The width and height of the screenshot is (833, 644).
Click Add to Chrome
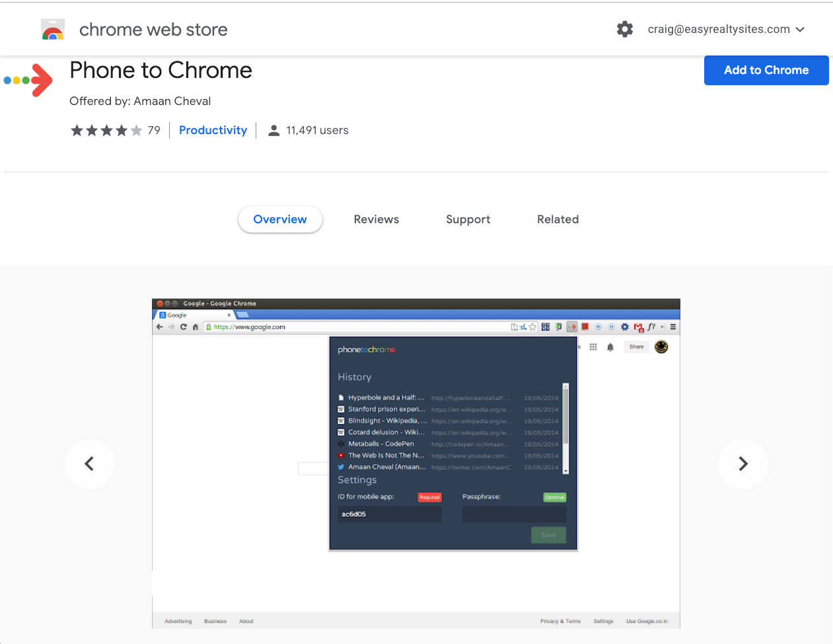click(x=766, y=70)
